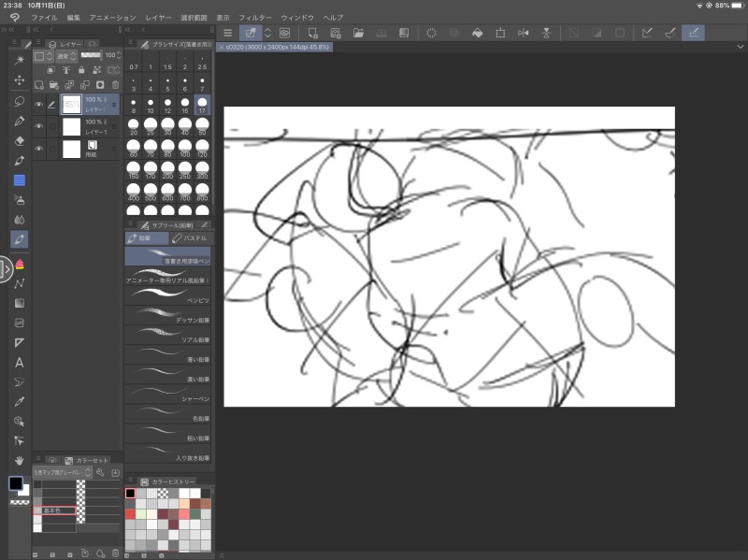Viewport: 748px width, 560px height.
Task: Toggle set as reference layer lighthouse icon
Action: [x=66, y=70]
